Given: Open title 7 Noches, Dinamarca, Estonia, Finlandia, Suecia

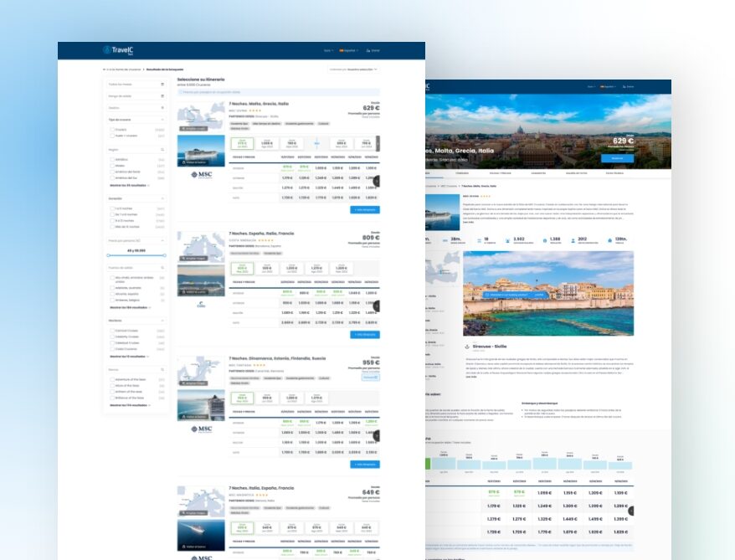Looking at the screenshot, I should [x=277, y=358].
